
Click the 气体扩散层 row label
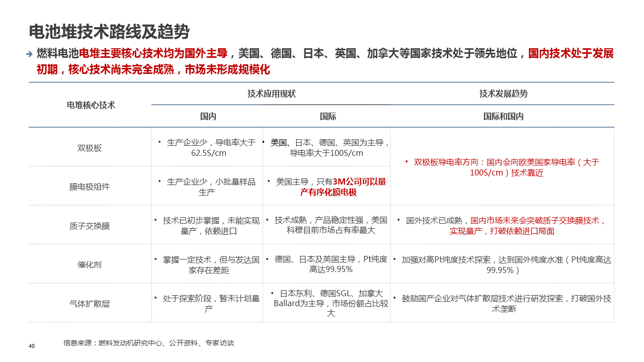[x=90, y=304]
